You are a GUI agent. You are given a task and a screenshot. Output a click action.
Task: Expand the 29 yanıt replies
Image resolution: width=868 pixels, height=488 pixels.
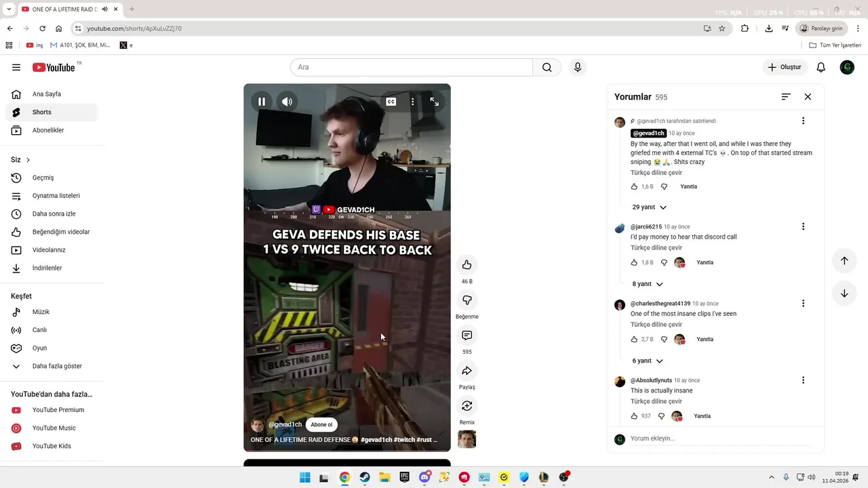[x=650, y=207]
